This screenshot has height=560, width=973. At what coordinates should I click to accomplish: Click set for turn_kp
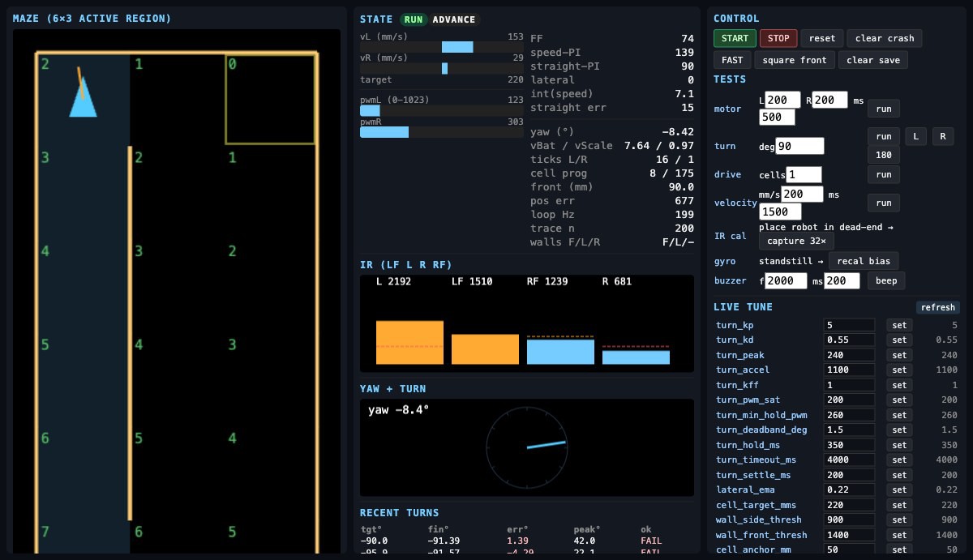(x=899, y=325)
